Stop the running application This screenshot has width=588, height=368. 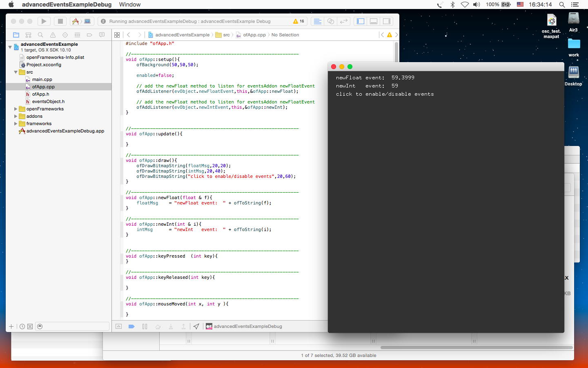click(x=60, y=21)
